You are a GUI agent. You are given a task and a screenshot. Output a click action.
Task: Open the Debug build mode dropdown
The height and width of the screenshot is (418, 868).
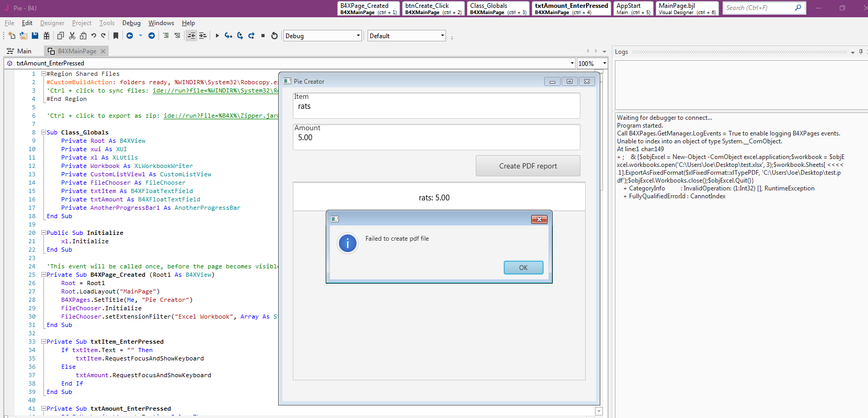[x=358, y=36]
